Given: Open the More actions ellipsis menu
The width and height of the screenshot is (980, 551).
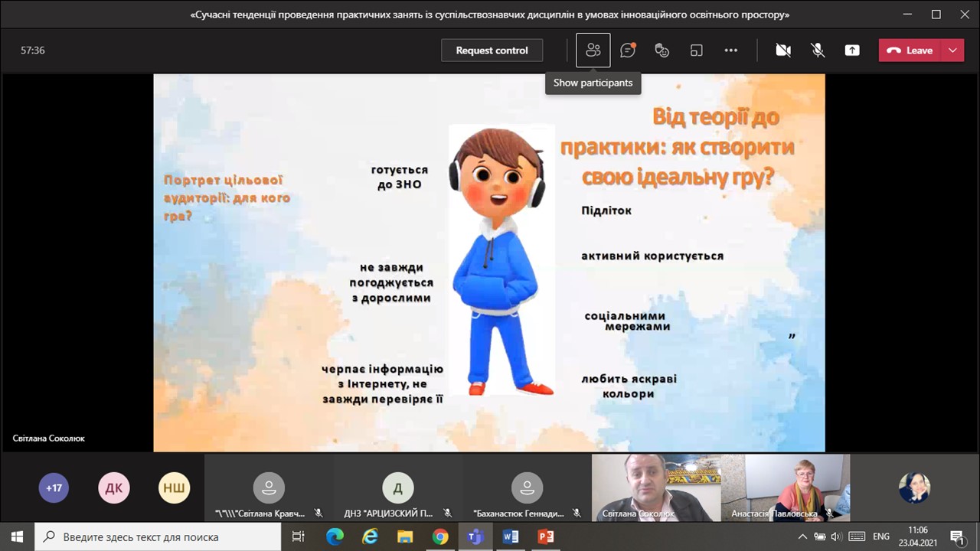Looking at the screenshot, I should click(731, 51).
